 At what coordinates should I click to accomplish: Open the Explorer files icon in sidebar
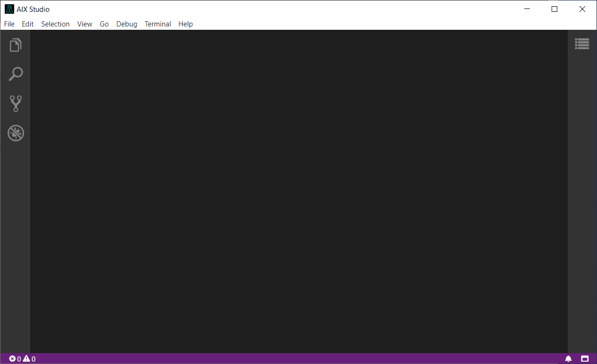click(16, 45)
